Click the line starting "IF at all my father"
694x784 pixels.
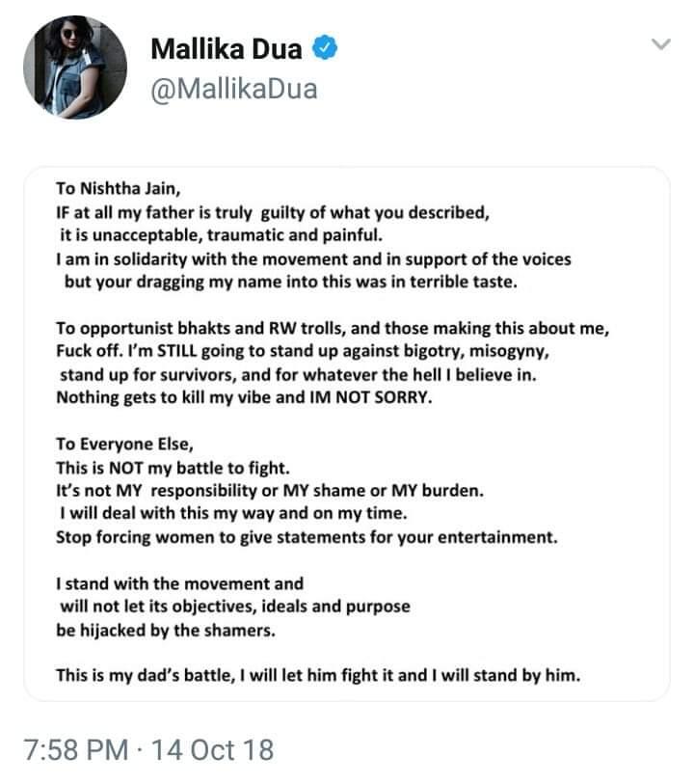pyautogui.click(x=273, y=212)
